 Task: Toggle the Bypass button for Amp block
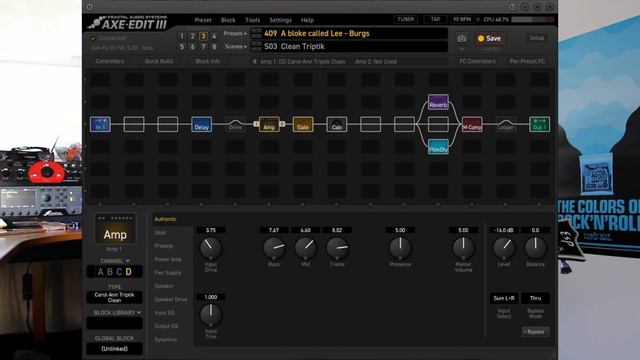pyautogui.click(x=535, y=332)
